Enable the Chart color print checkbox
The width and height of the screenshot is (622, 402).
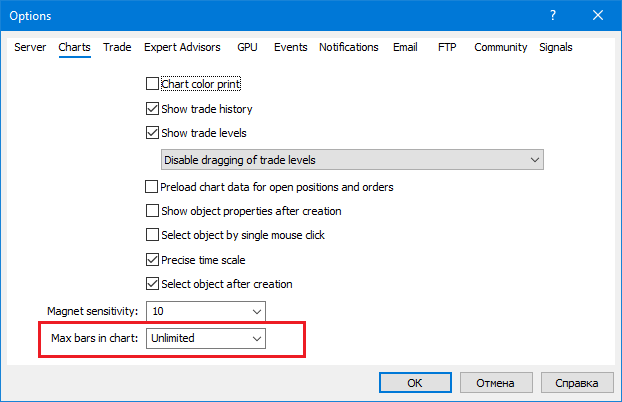click(x=153, y=84)
